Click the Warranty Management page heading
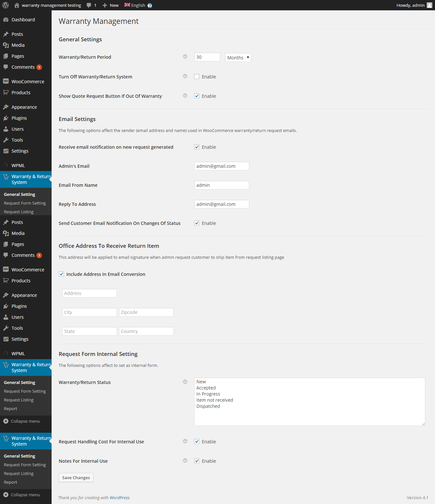Screen dimensions: 435x504 pyautogui.click(x=99, y=21)
